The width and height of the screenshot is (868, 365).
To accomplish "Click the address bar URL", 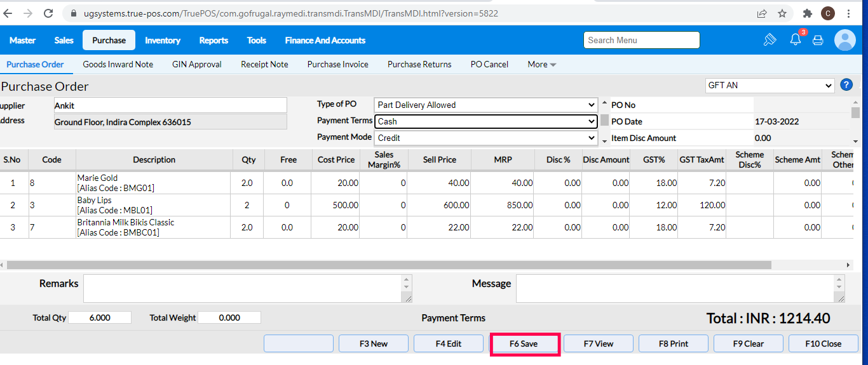I will point(291,13).
